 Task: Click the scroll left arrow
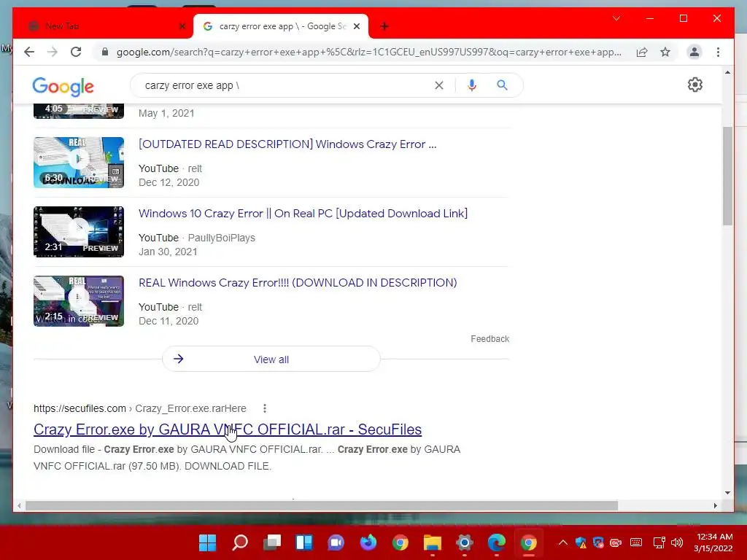pos(19,506)
